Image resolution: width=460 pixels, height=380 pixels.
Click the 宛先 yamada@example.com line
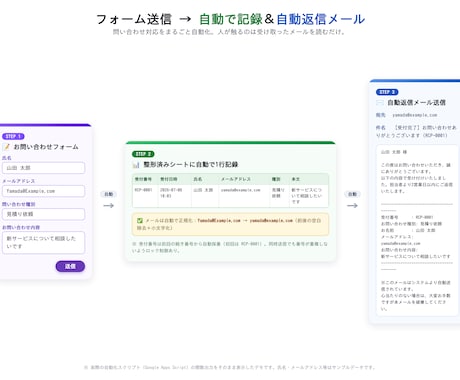point(406,115)
